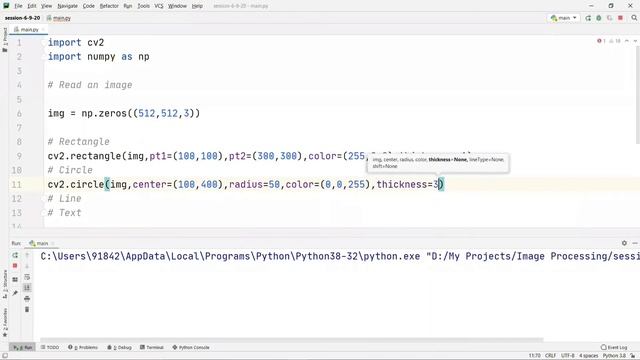The height and width of the screenshot is (360, 640).
Task: Stop the program with the toolbar red square
Action: [620, 18]
